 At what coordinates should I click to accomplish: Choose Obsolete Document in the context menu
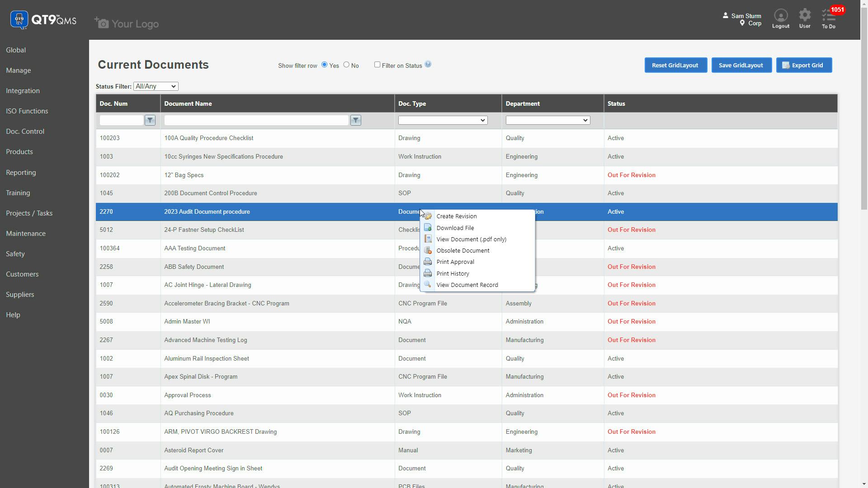463,250
